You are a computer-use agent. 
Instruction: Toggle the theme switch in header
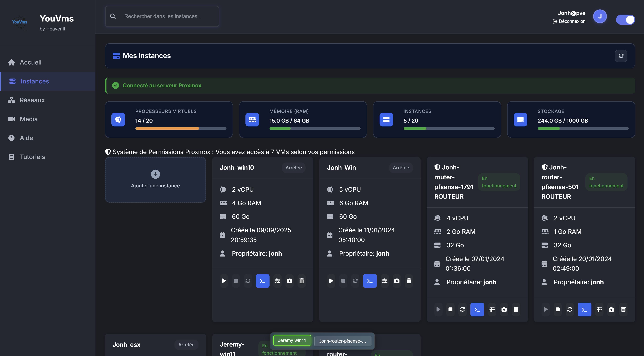coord(626,20)
